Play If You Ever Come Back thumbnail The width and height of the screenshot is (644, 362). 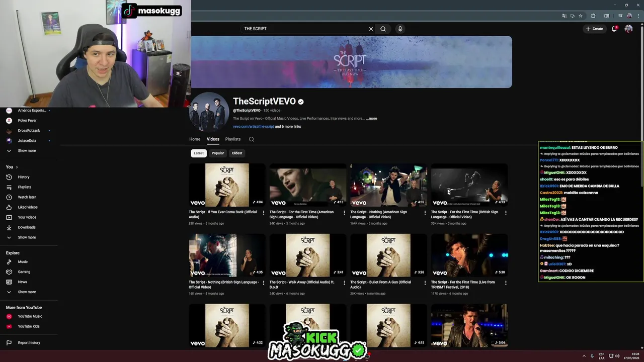pos(227,185)
